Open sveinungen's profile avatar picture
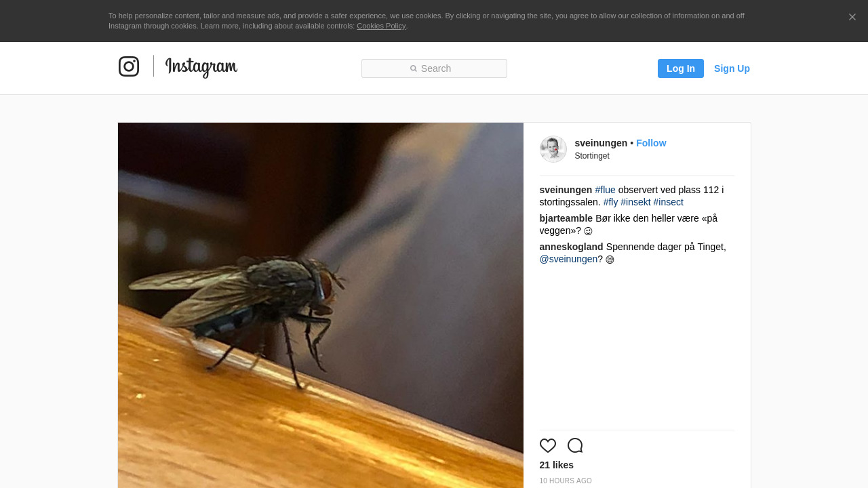 click(553, 149)
